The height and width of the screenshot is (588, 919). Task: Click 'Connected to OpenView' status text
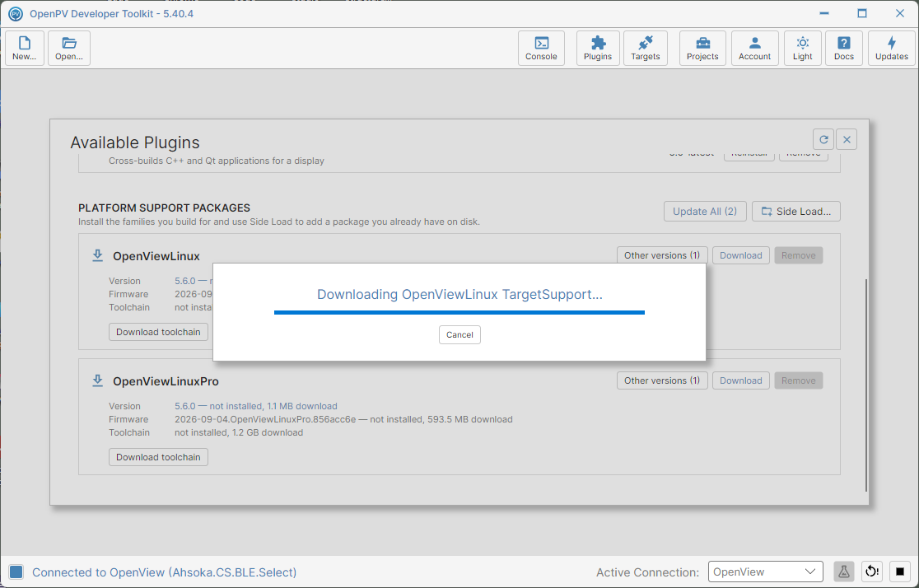click(164, 572)
